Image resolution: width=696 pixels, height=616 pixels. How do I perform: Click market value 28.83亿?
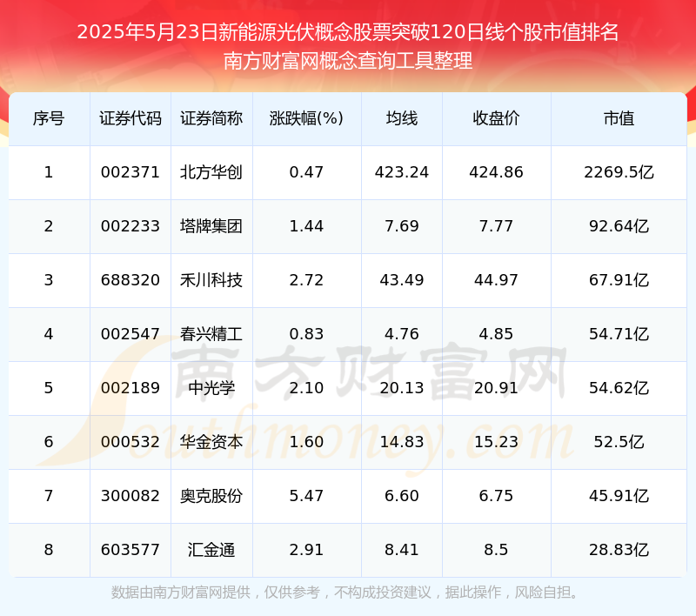619,549
